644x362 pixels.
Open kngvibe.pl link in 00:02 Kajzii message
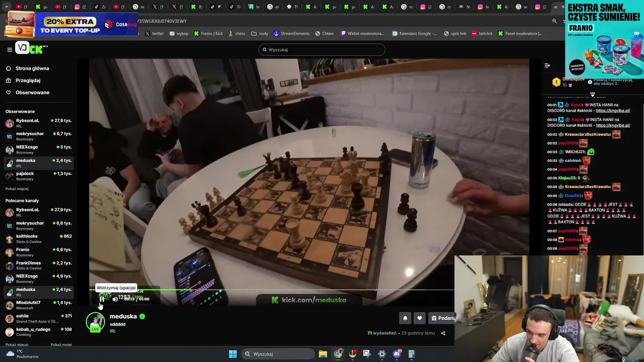613,125
